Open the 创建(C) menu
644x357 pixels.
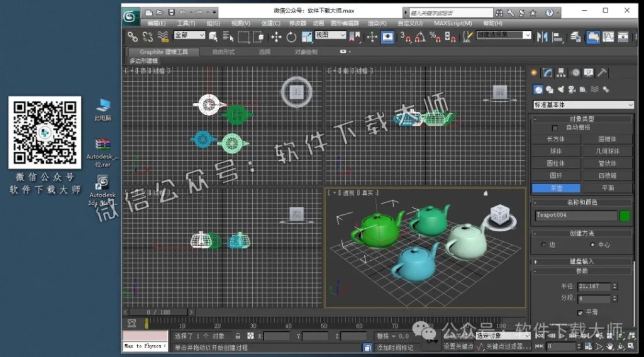(270, 23)
